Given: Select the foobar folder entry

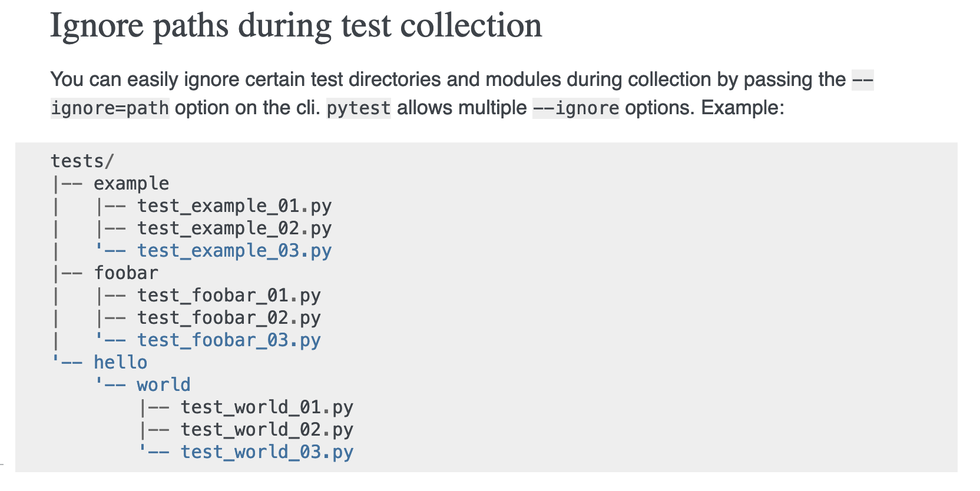Looking at the screenshot, I should point(126,273).
